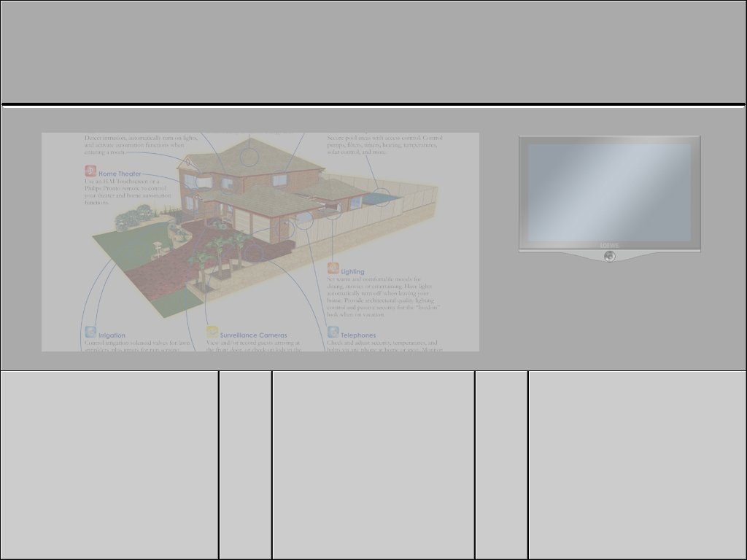
Task: Select the blue Irrigation icon
Action: [90, 332]
